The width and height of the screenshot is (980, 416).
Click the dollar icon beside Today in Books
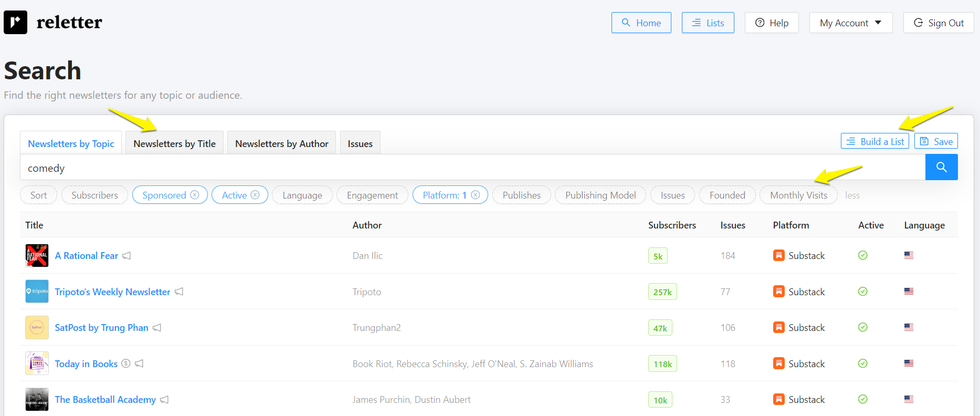(x=126, y=363)
